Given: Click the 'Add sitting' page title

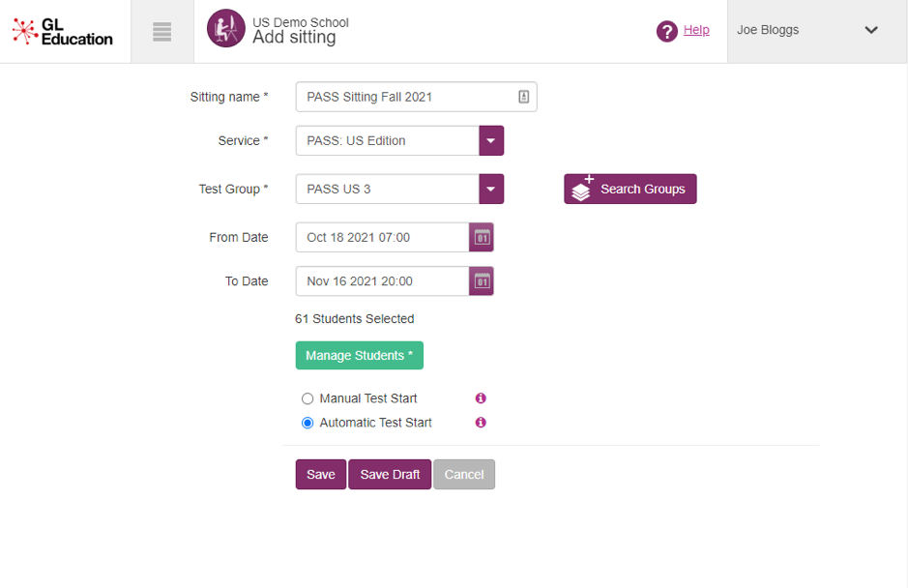Looking at the screenshot, I should pyautogui.click(x=294, y=37).
